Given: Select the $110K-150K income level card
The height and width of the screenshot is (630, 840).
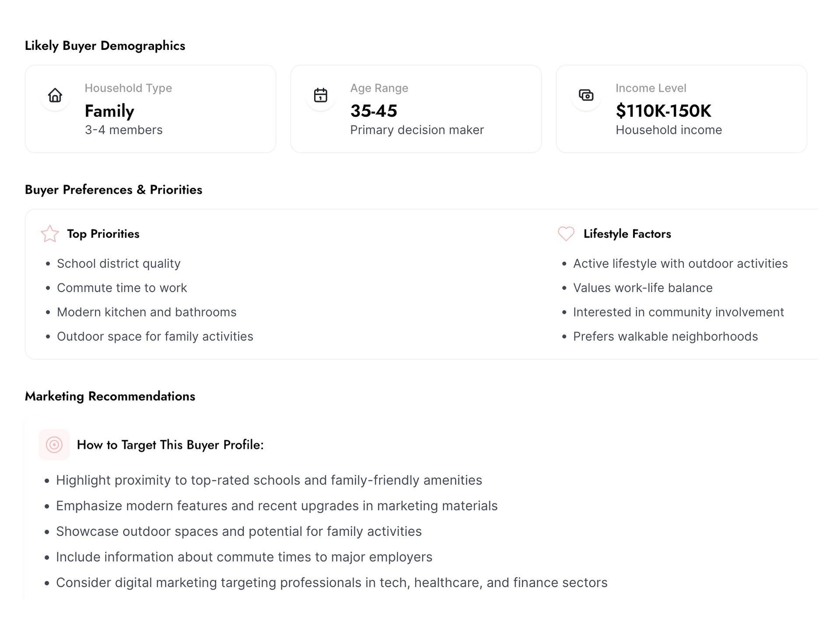Looking at the screenshot, I should click(x=681, y=109).
